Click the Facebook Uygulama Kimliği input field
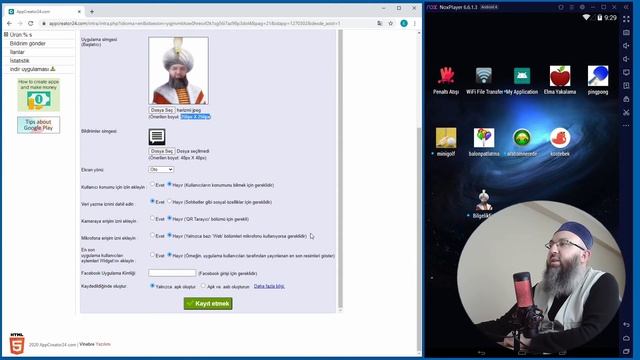The image size is (640, 360). coord(172,273)
